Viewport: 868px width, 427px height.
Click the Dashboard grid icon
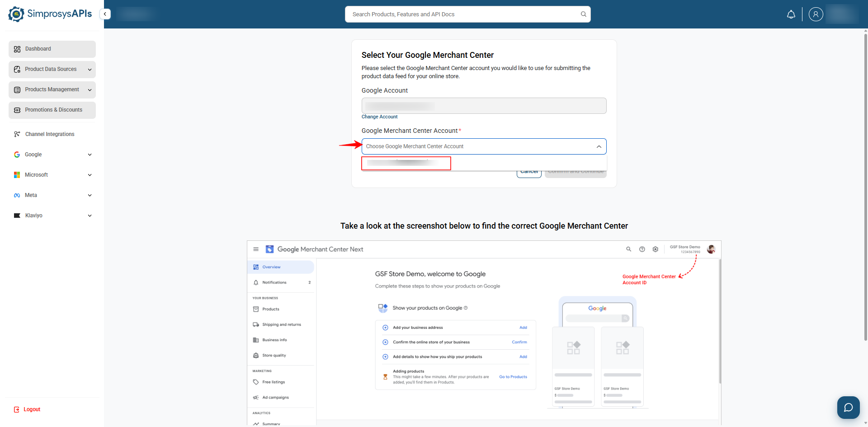pyautogui.click(x=17, y=49)
